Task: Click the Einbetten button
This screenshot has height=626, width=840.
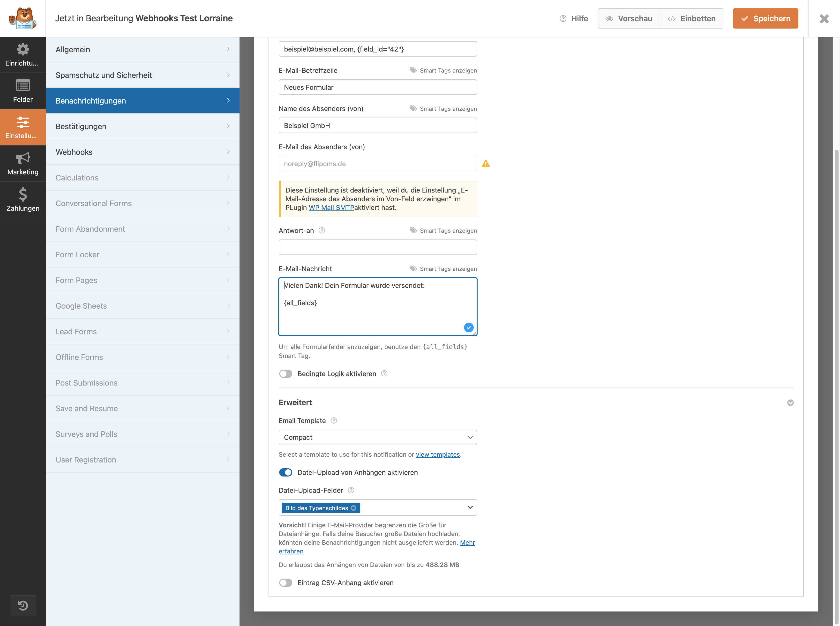Action: pyautogui.click(x=691, y=19)
